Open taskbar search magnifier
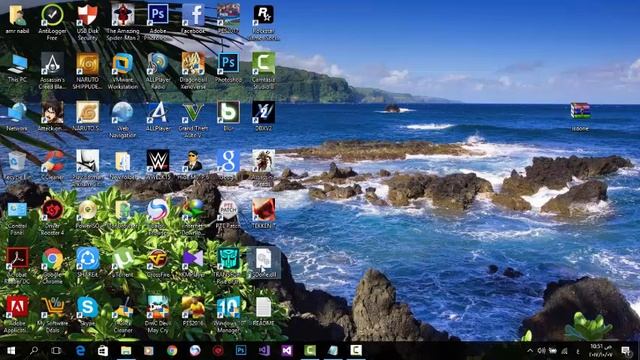640x360 pixels. (34, 351)
